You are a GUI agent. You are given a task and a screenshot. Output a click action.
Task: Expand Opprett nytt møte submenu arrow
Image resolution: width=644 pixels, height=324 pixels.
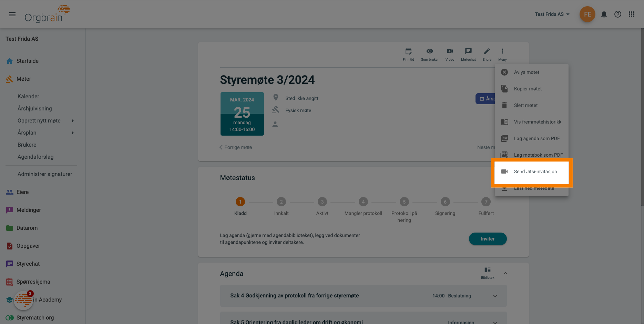(73, 120)
